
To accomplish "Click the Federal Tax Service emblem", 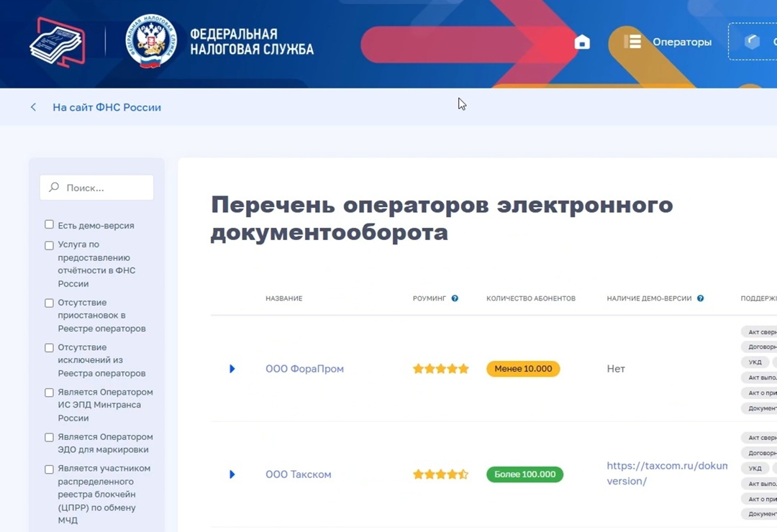I will pyautogui.click(x=151, y=41).
